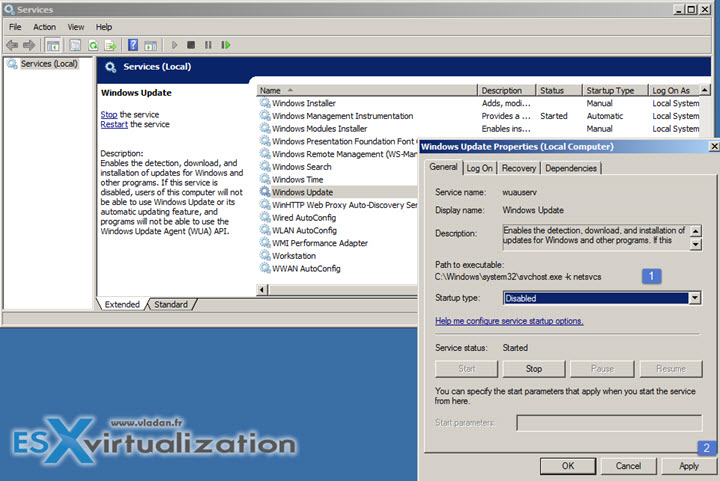Click the Refresh toolbar icon
Image resolution: width=720 pixels, height=481 pixels.
(93, 45)
